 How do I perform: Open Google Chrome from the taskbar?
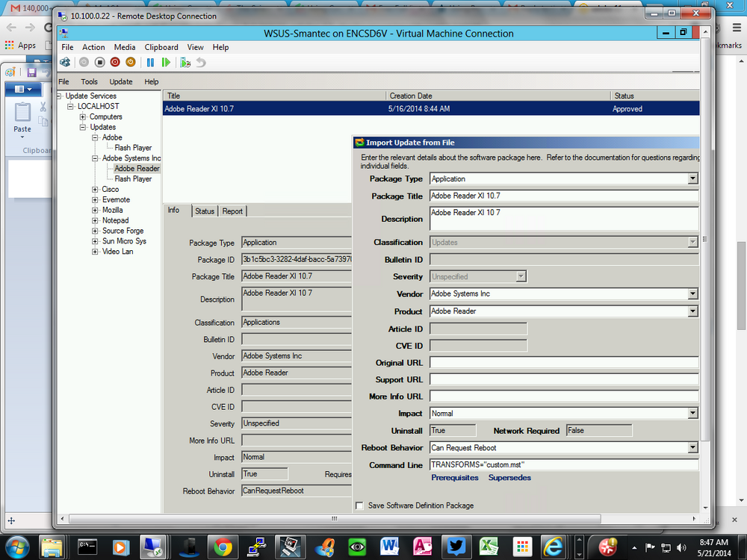click(223, 547)
